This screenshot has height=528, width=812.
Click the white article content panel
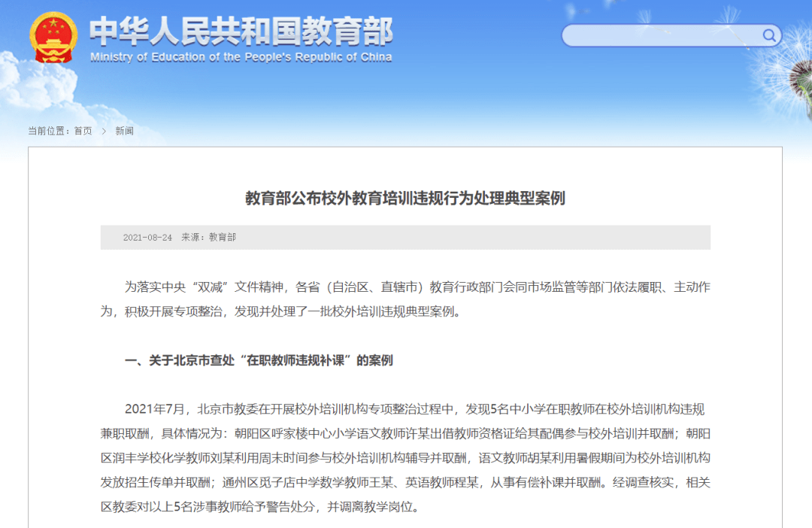click(406, 331)
